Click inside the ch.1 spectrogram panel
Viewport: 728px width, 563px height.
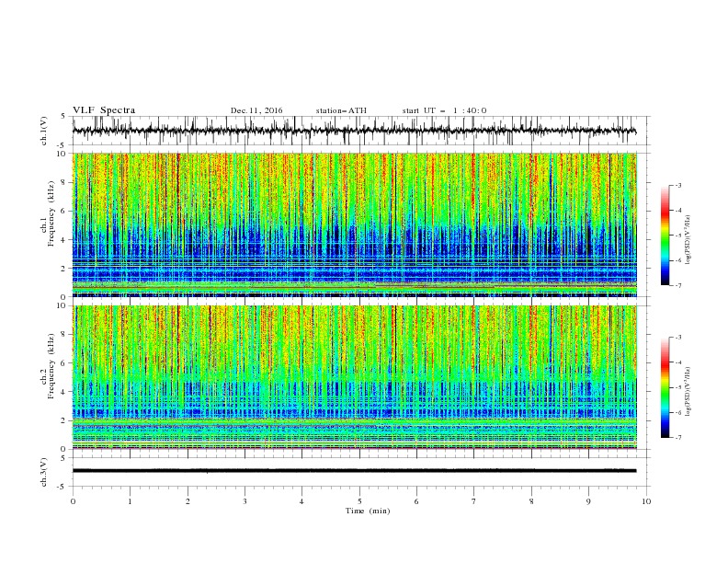[x=355, y=224]
